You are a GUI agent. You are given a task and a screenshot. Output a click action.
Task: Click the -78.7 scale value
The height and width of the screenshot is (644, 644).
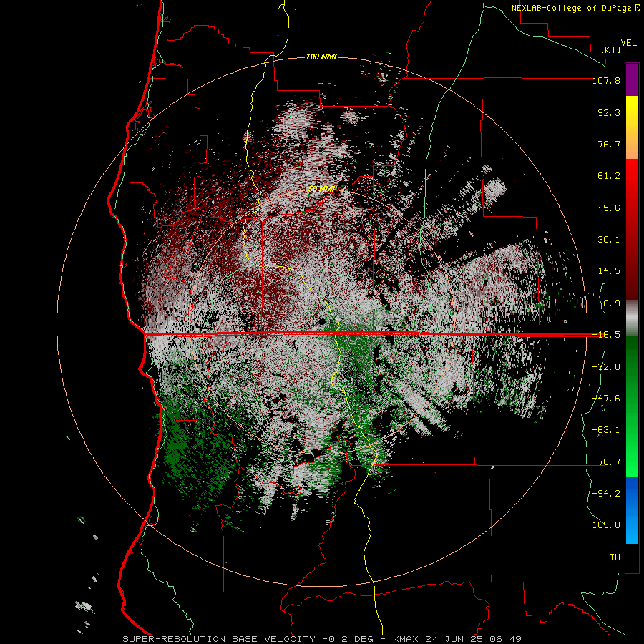(606, 462)
